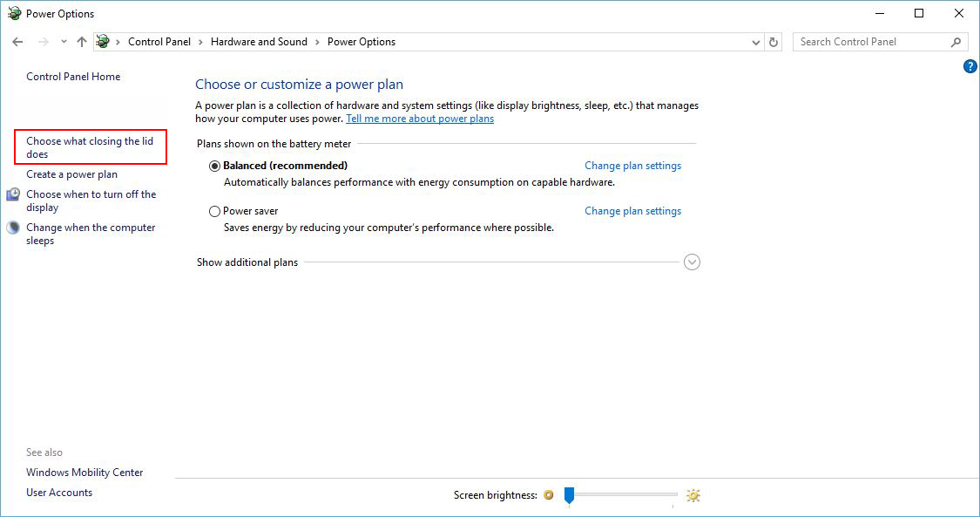This screenshot has height=517, width=980.
Task: Open the blue Help question mark icon
Action: point(970,66)
